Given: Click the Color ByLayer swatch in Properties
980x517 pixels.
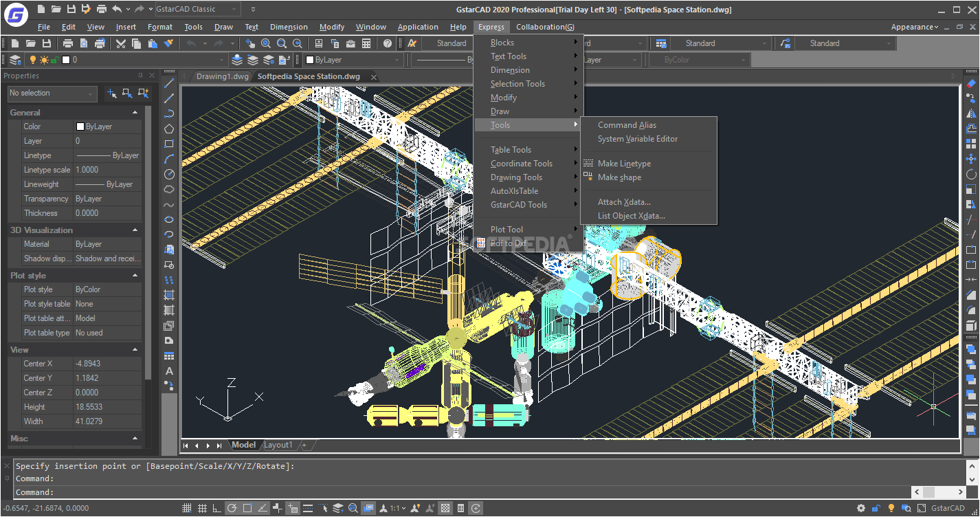Looking at the screenshot, I should coord(80,126).
